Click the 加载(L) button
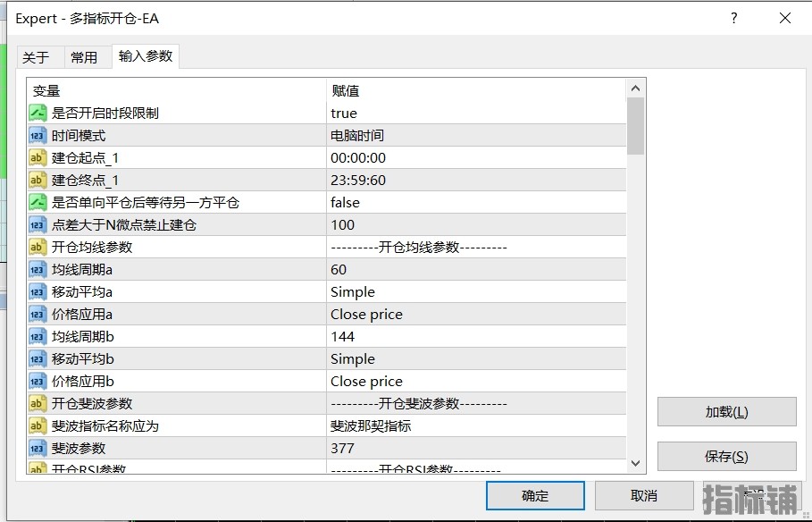This screenshot has height=522, width=812. pos(726,412)
